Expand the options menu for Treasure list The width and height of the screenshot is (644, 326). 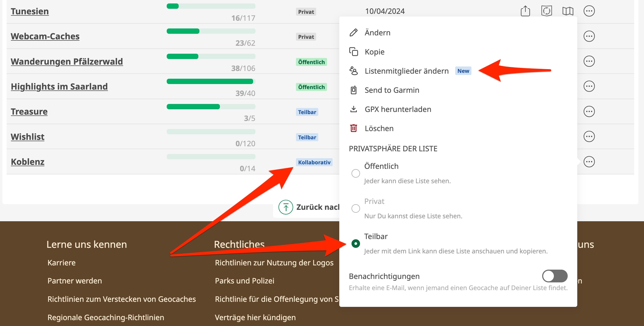[x=589, y=111]
